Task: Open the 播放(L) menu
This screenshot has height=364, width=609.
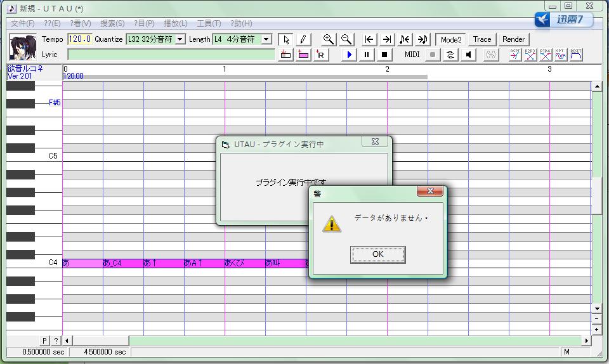Action: pos(176,23)
